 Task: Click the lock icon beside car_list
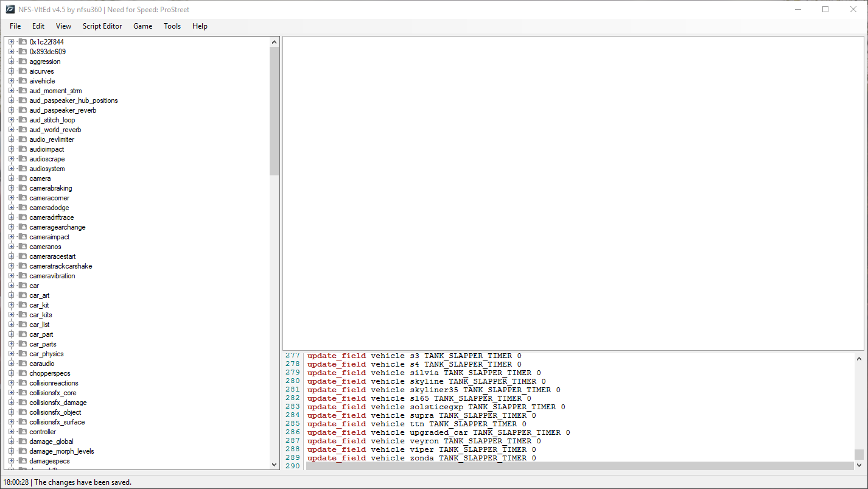(x=23, y=325)
